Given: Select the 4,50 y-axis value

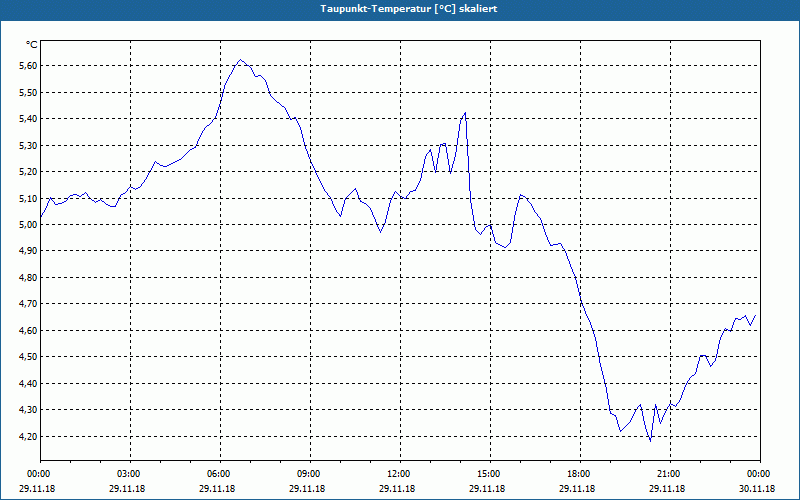Looking at the screenshot, I should [x=29, y=357].
